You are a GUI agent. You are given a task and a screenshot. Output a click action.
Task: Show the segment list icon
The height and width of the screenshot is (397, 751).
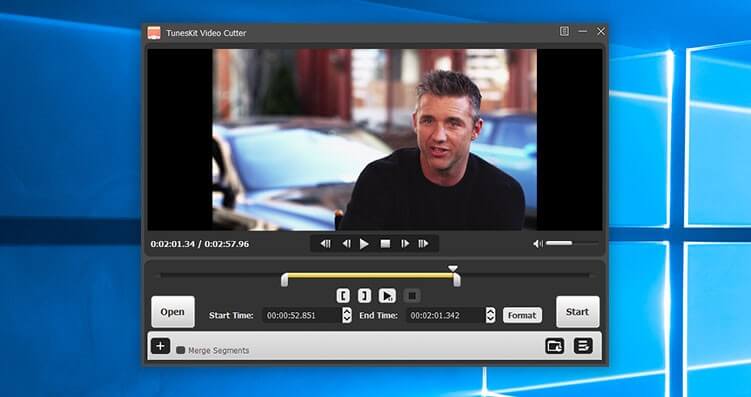tap(583, 346)
